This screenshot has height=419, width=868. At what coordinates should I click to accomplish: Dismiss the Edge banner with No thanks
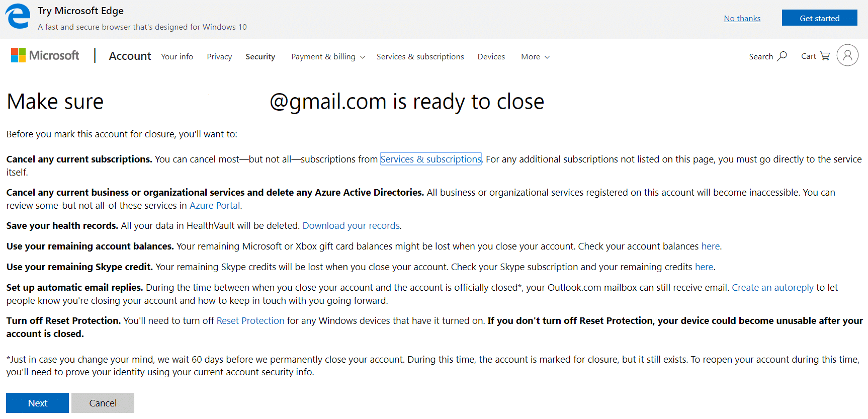(742, 19)
